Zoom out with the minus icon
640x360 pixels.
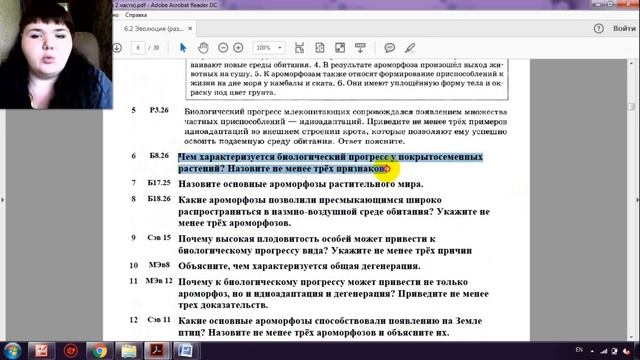pos(223,48)
